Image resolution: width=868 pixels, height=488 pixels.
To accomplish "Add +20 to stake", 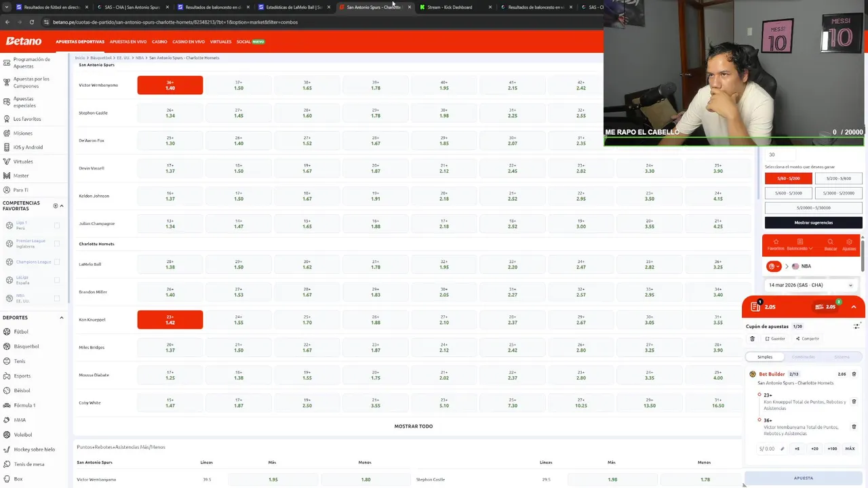I will pos(814,449).
